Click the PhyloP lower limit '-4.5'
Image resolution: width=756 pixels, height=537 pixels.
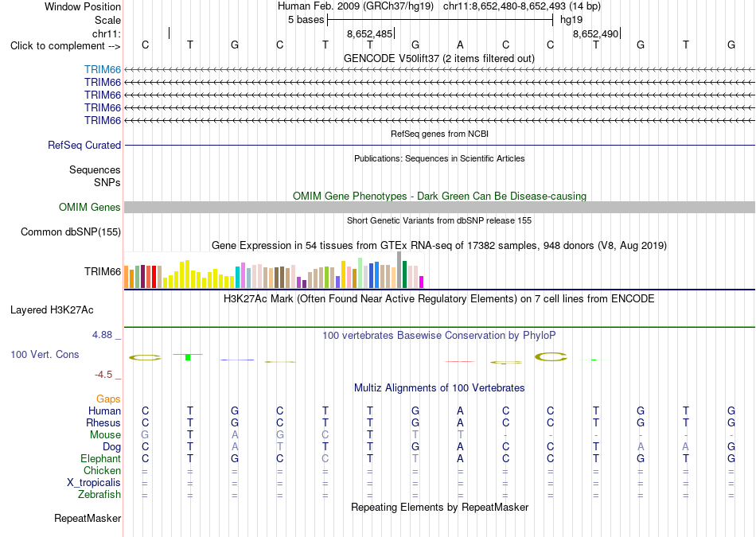(103, 375)
